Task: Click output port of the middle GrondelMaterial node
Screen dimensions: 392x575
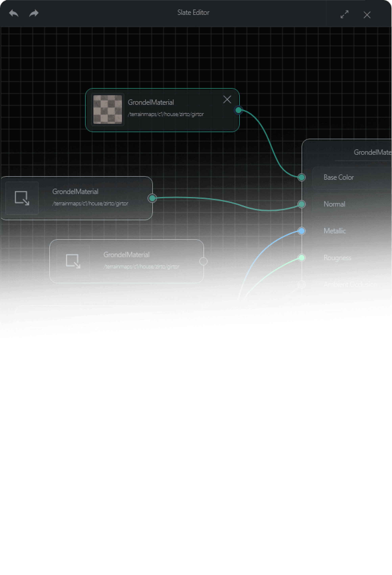Action: pos(152,198)
